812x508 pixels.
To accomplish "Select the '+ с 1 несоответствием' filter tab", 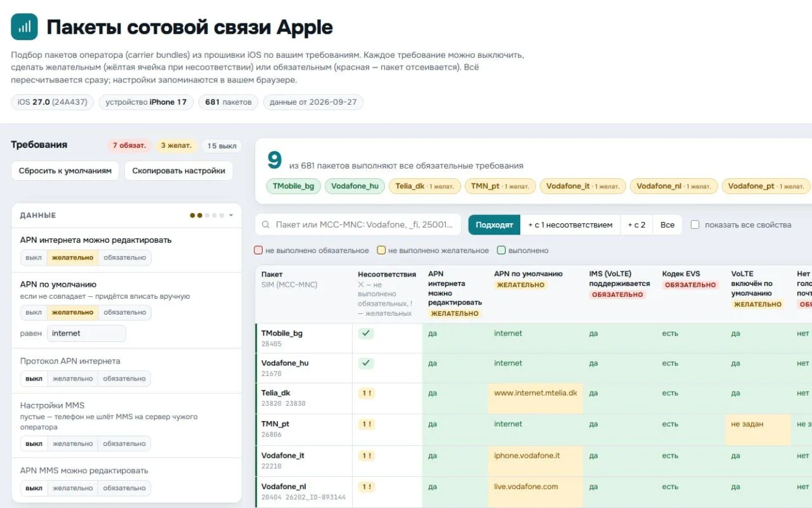I will tap(570, 225).
